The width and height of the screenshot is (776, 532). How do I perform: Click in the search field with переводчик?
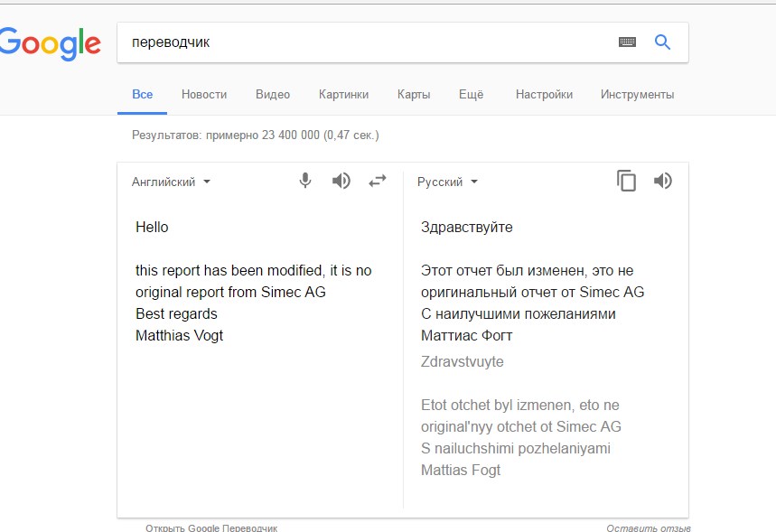[361, 42]
